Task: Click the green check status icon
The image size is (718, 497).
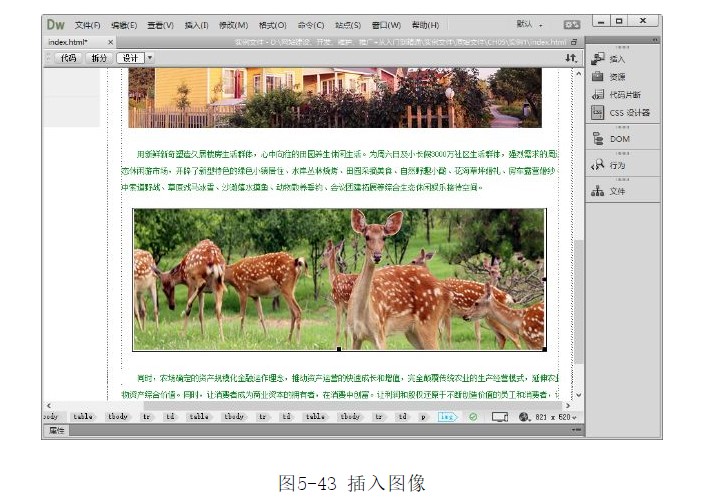Action: pos(473,416)
